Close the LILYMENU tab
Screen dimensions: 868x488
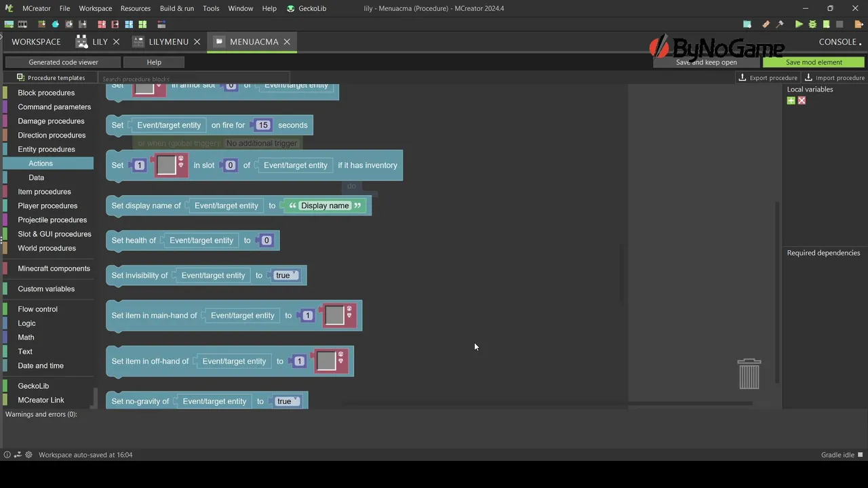(x=197, y=41)
